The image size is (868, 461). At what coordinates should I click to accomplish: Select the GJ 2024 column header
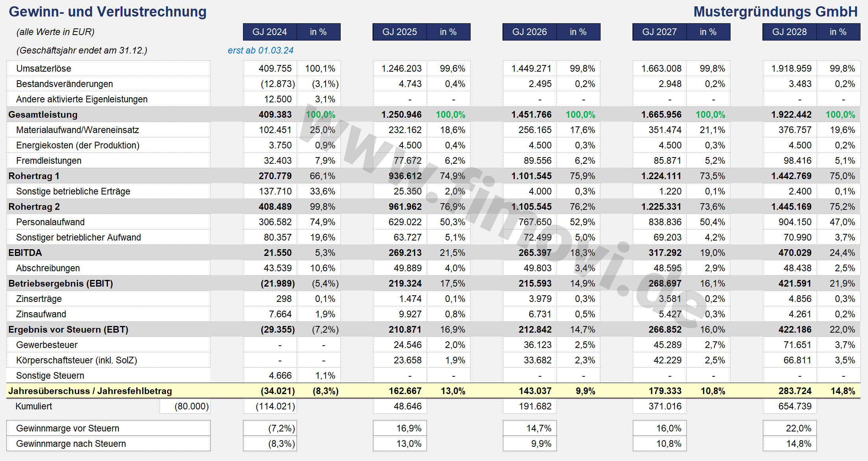tap(270, 32)
